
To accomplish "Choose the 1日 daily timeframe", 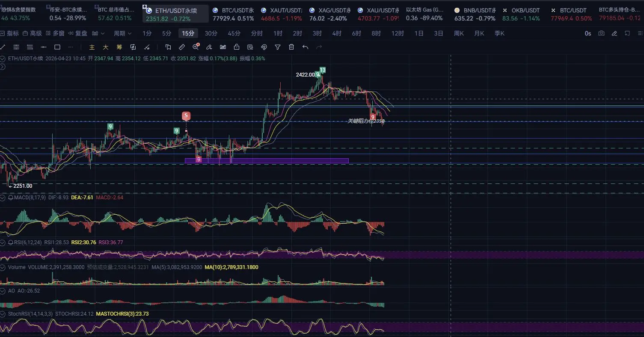I will click(x=419, y=33).
